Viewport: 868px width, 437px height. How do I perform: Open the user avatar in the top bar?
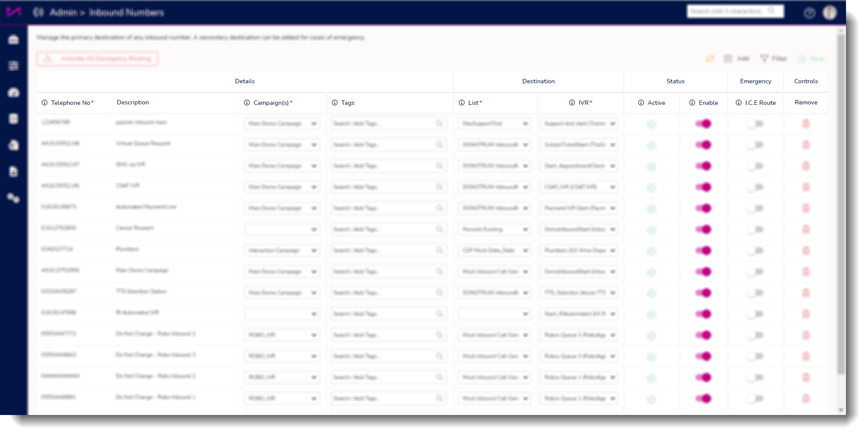point(830,13)
